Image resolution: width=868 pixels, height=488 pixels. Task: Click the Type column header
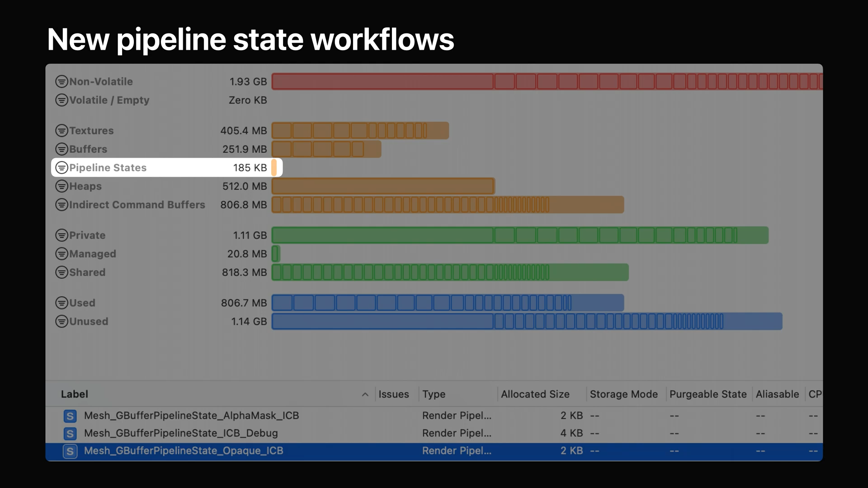(434, 394)
